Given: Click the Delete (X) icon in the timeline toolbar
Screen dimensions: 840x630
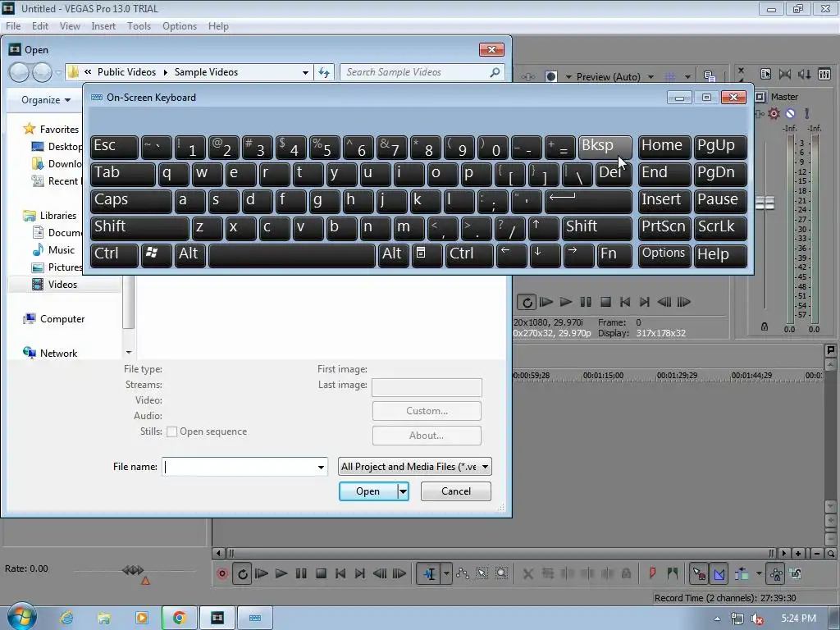Looking at the screenshot, I should pyautogui.click(x=528, y=573).
